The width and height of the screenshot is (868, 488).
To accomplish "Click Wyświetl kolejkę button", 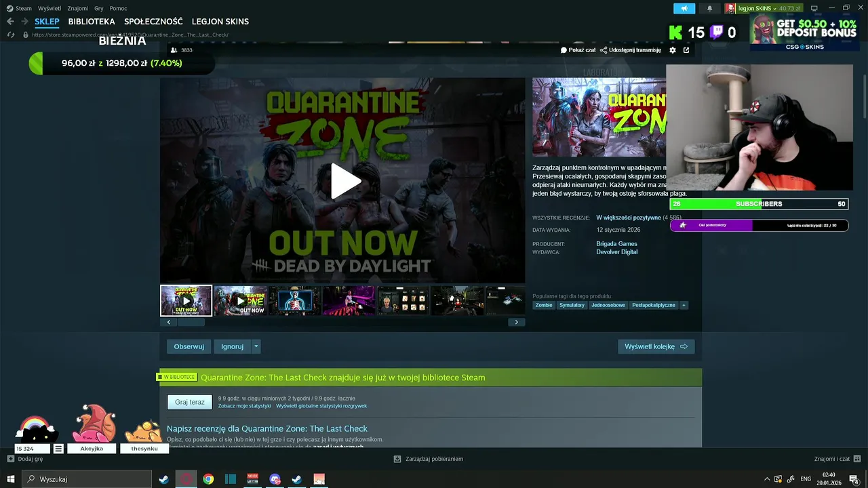I will pos(656,346).
